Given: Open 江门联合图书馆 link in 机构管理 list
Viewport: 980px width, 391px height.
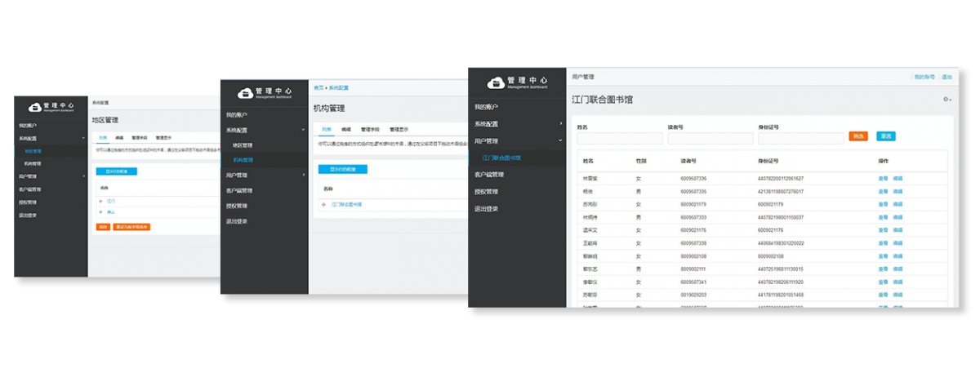Looking at the screenshot, I should point(345,204).
